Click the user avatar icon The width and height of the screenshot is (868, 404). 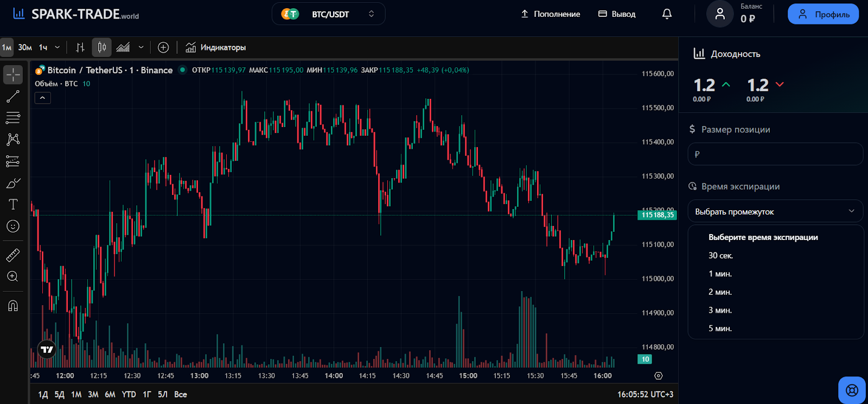click(720, 14)
